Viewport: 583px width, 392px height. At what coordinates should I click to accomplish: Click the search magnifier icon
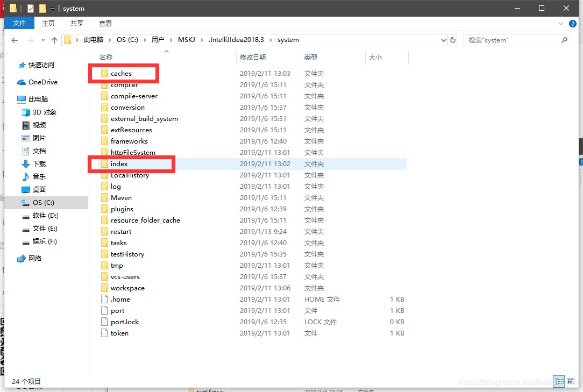[x=564, y=40]
